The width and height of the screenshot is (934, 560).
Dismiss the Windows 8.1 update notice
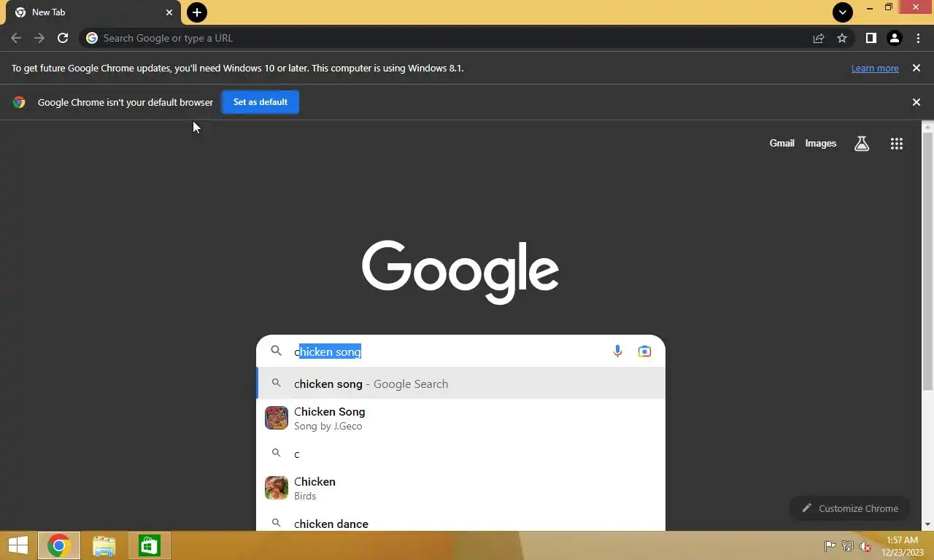916,68
